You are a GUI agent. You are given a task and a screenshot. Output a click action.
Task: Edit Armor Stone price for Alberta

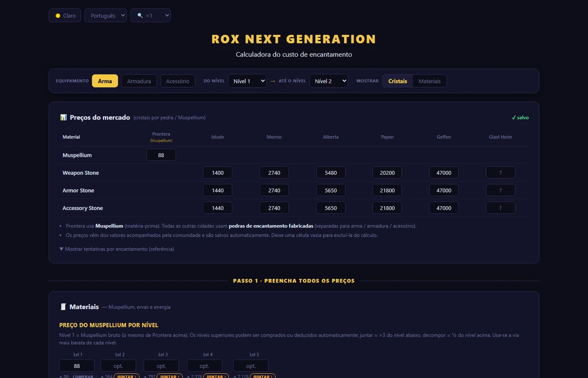(331, 190)
